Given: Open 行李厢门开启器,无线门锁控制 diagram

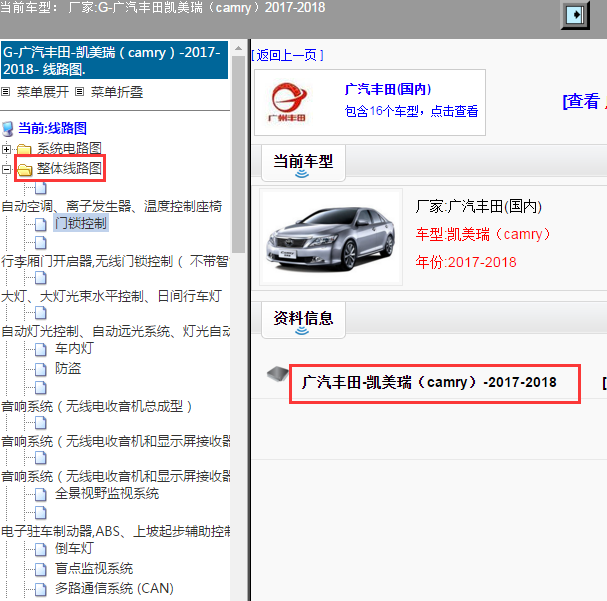Looking at the screenshot, I should click(115, 262).
